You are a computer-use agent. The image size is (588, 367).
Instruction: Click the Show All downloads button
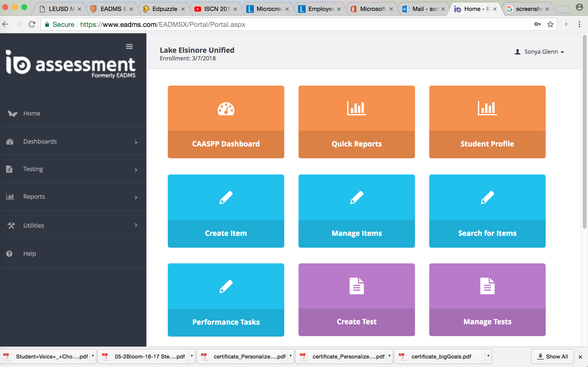[x=552, y=356]
